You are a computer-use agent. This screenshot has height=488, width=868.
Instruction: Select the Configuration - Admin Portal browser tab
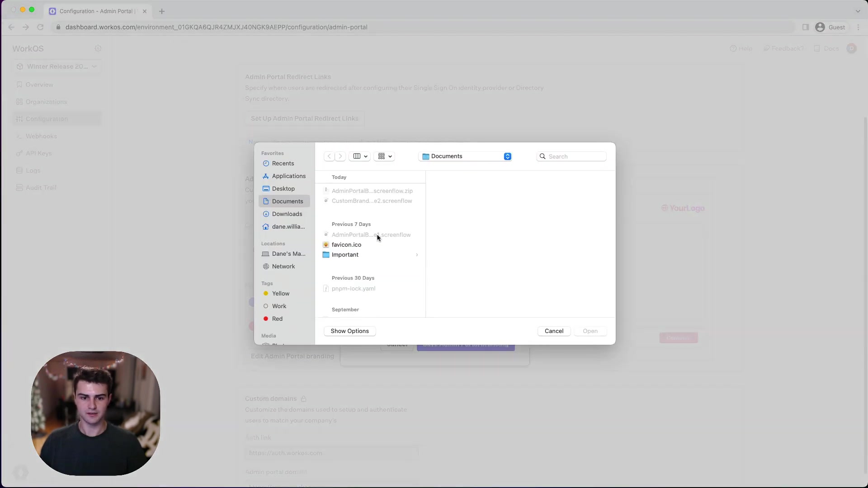pos(96,11)
